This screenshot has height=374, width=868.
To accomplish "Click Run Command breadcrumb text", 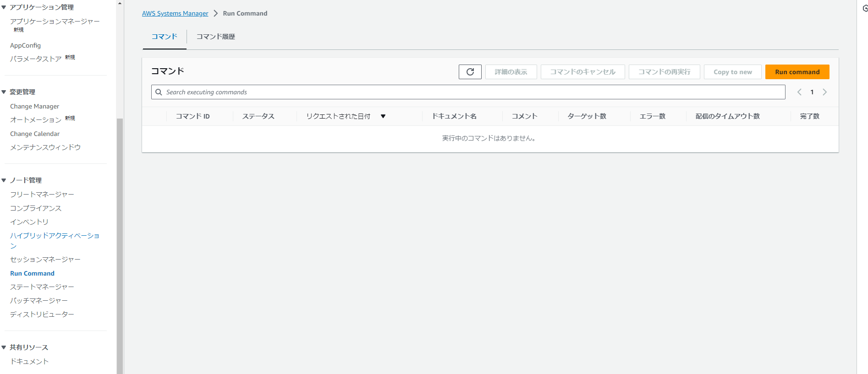I will point(245,13).
